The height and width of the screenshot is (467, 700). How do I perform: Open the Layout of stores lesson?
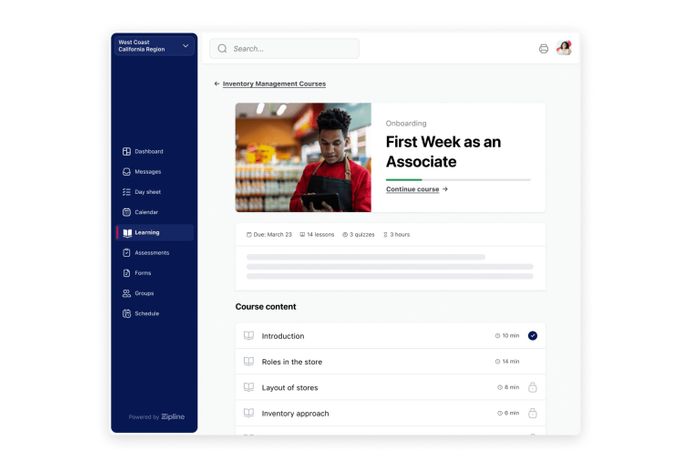point(390,388)
